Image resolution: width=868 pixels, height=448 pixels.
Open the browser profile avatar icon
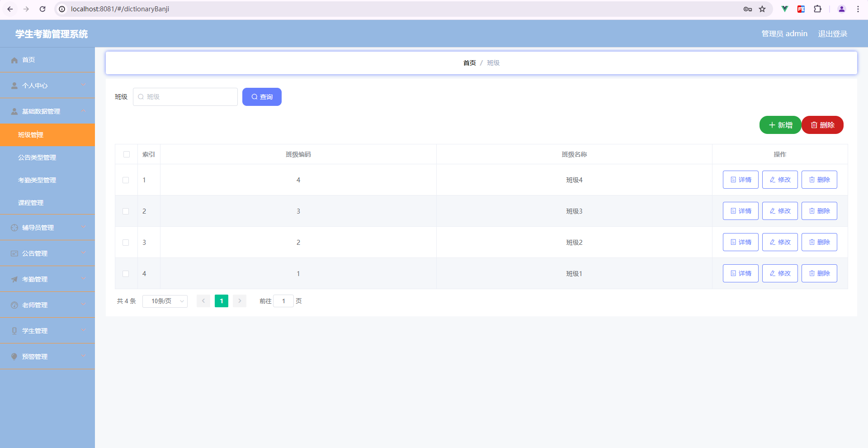click(842, 9)
